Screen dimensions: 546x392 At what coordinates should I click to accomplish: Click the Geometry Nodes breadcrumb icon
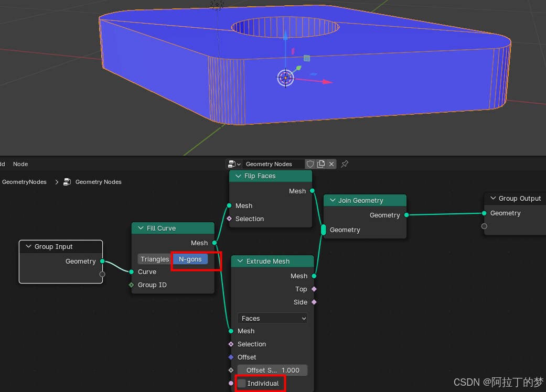click(x=67, y=182)
